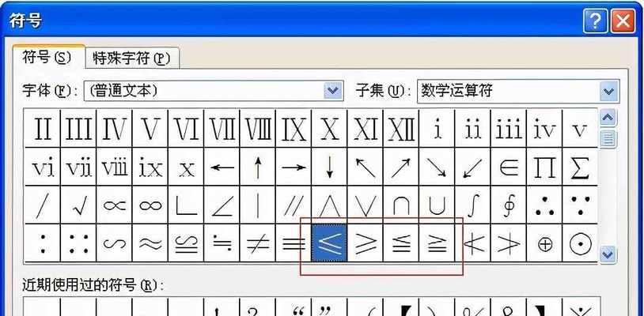Select the because symbol ∵

pos(580,205)
